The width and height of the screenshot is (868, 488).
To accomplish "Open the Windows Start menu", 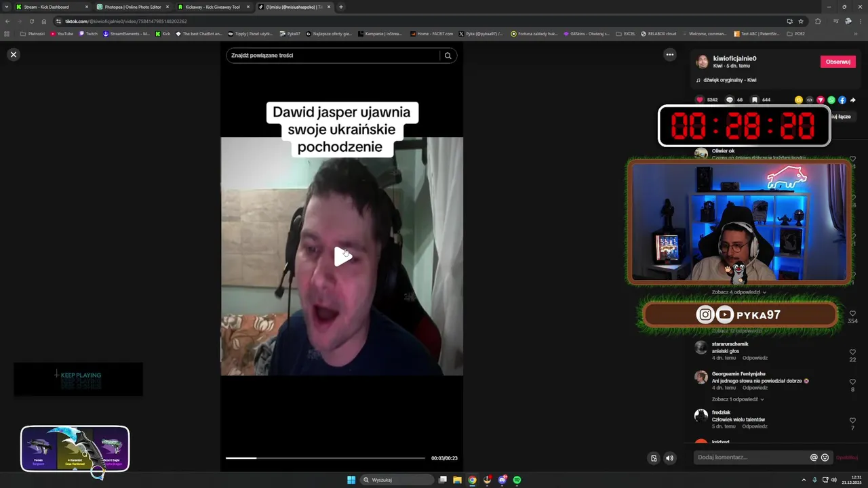I will [x=351, y=480].
